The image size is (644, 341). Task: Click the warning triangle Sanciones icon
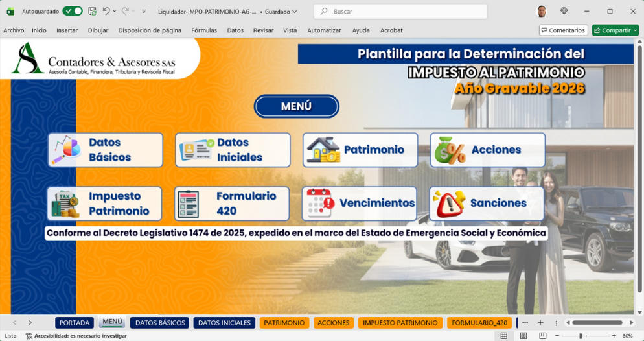click(x=450, y=204)
